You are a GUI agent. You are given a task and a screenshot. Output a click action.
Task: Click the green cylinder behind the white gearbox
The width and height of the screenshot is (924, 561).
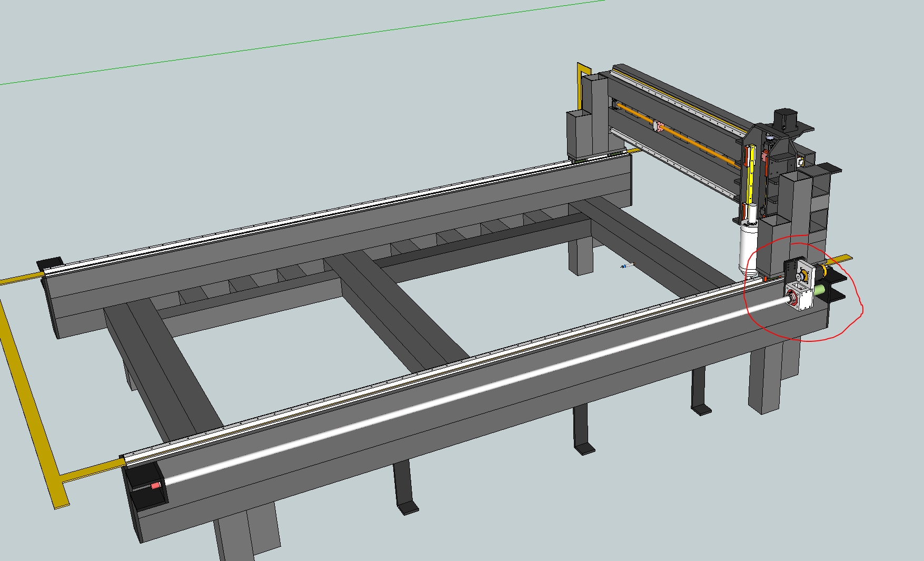[x=820, y=290]
